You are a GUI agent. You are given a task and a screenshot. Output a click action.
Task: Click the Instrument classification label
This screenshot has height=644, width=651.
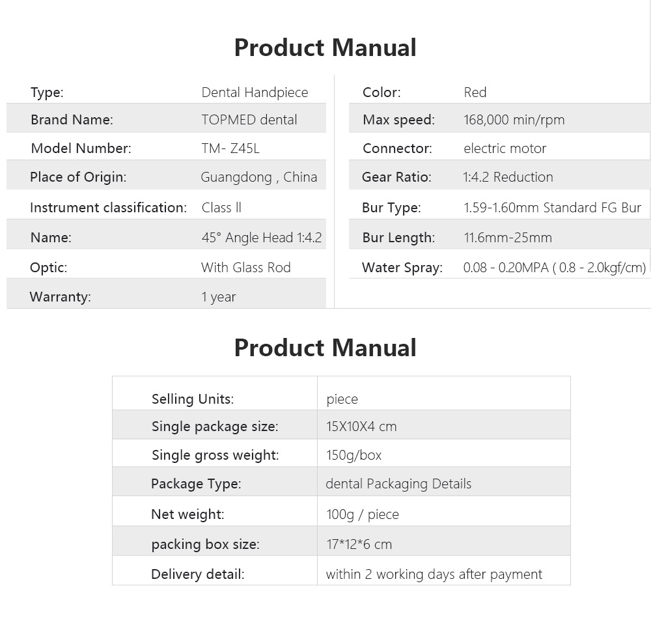point(108,208)
